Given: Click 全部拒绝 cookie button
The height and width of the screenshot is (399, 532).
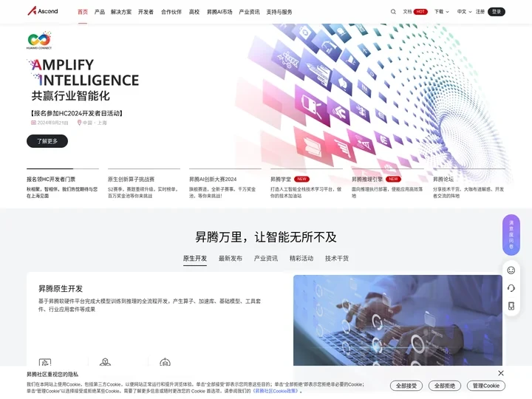Looking at the screenshot, I should click(445, 386).
